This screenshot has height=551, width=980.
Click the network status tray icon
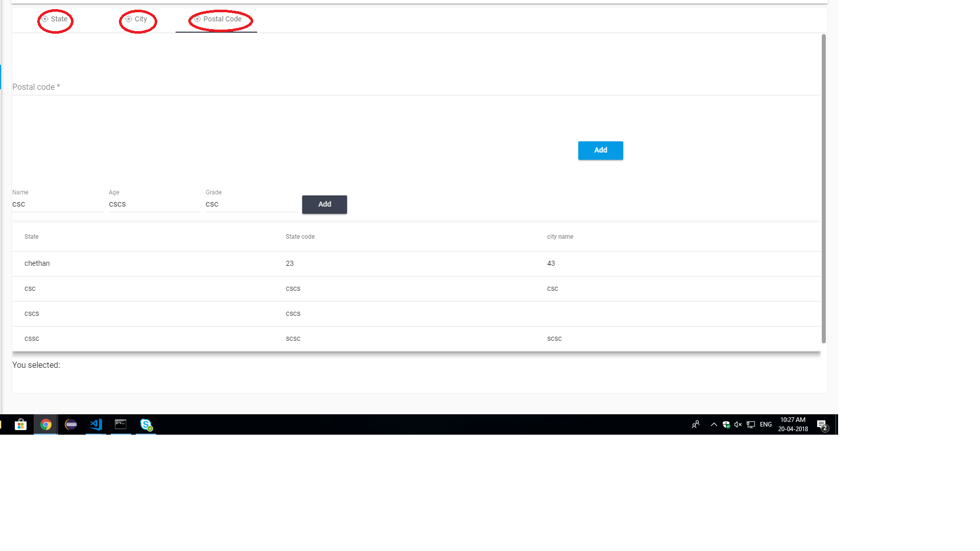(751, 424)
